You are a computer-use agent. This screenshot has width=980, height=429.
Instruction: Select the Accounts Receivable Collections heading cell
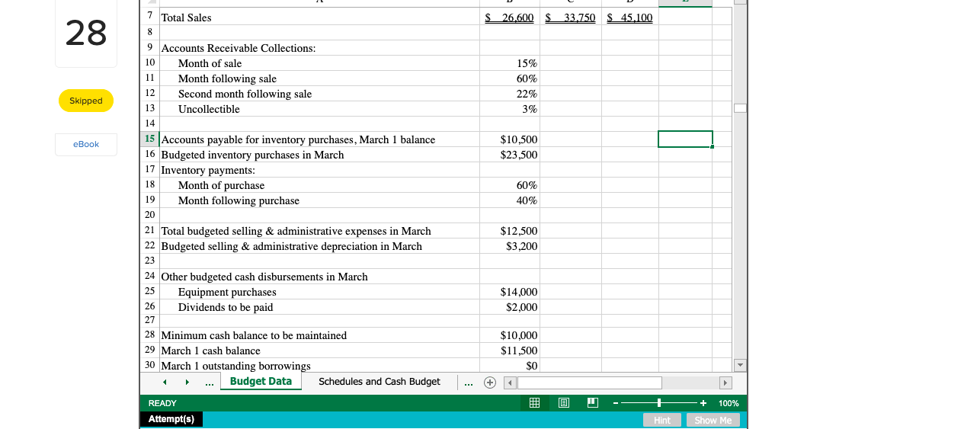pos(319,48)
